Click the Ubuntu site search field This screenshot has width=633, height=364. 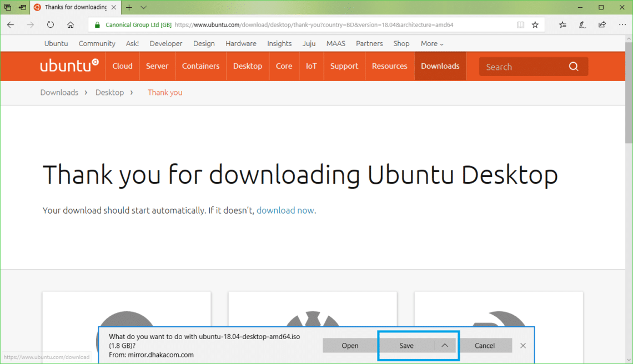[x=522, y=67]
